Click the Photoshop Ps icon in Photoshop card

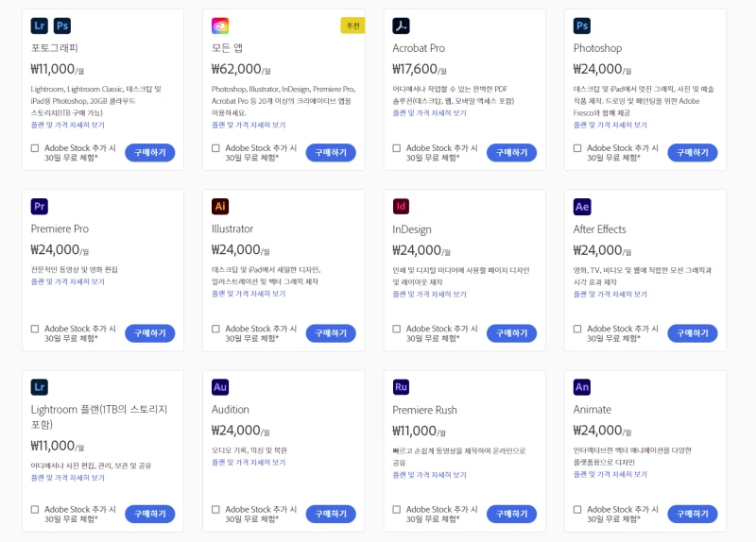[x=582, y=25]
